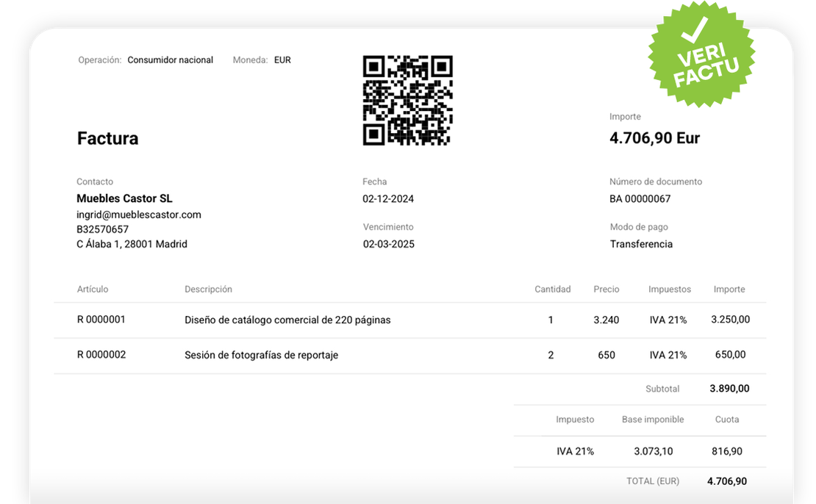Viewport: 816px width, 504px height.
Task: Select item code R 0000002
Action: (x=101, y=355)
